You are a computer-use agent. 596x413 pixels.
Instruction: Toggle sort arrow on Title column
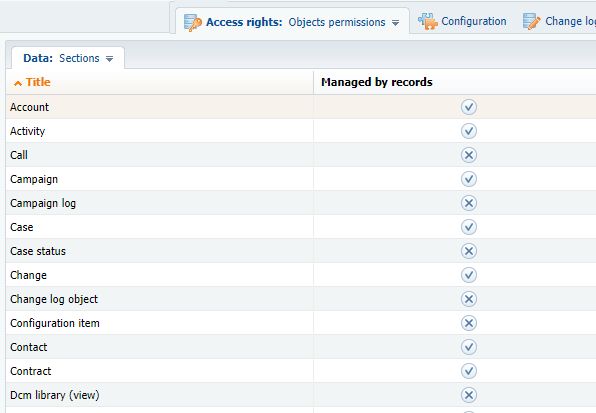17,83
